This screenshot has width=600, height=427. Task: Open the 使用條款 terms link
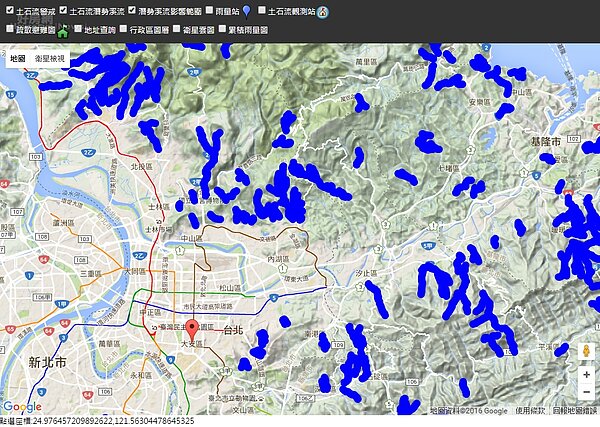pyautogui.click(x=530, y=411)
